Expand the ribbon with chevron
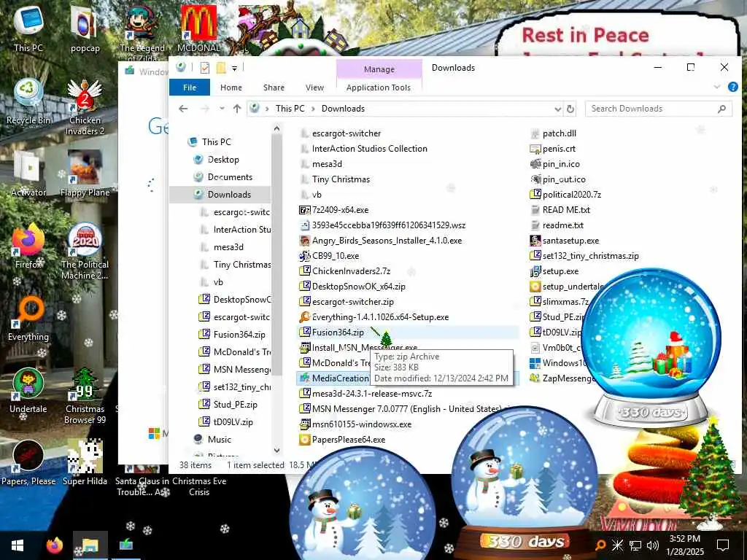The height and width of the screenshot is (560, 747). [x=717, y=87]
